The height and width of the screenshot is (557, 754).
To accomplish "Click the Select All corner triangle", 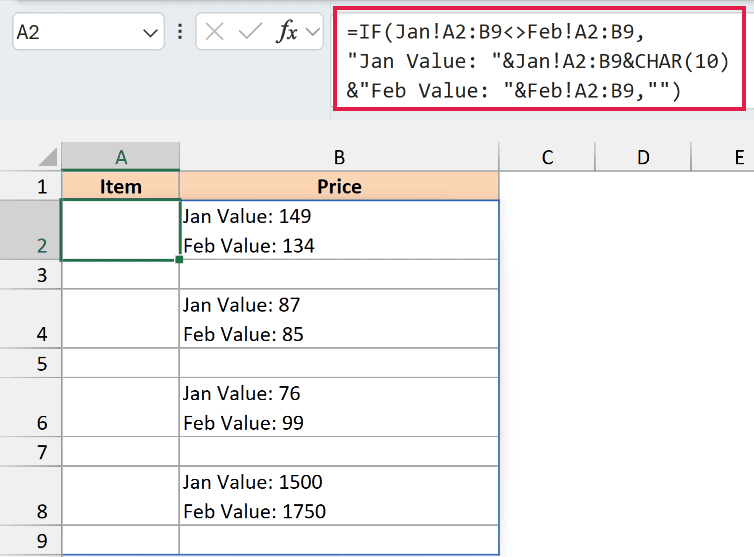I will pos(48,157).
